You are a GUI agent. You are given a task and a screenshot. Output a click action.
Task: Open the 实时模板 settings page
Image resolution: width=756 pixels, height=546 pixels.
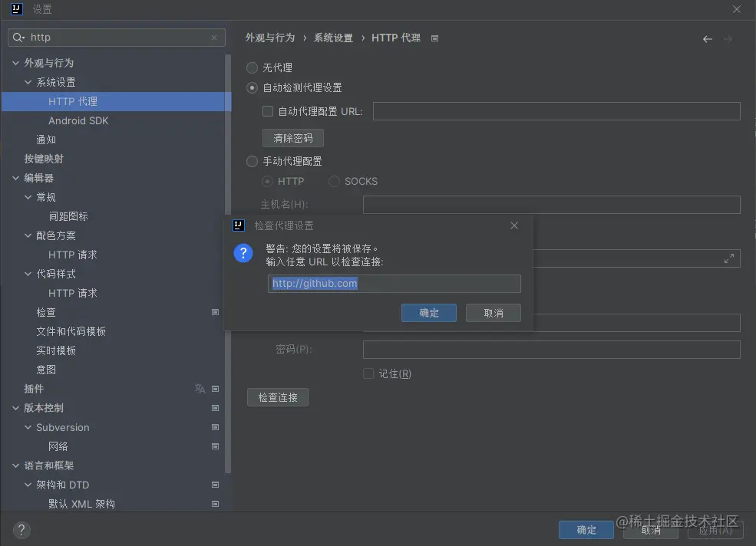56,350
